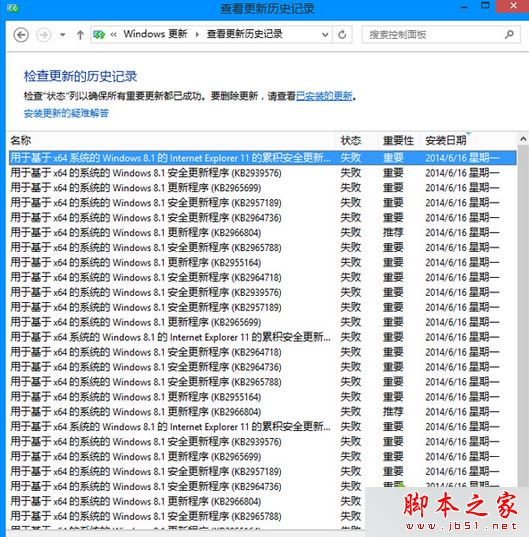Viewport: 529px width, 537px height.
Task: Refresh the view with the refresh icon
Action: pyautogui.click(x=342, y=35)
